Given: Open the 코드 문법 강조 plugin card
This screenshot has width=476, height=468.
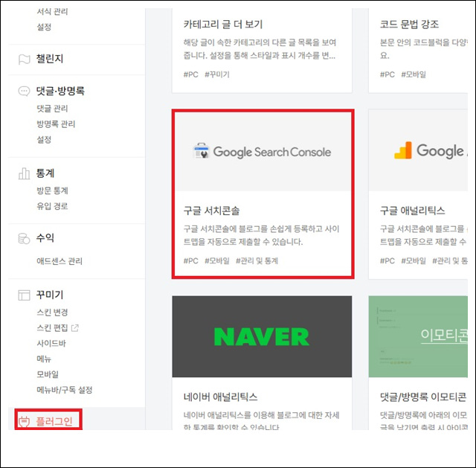Looking at the screenshot, I should coord(418,50).
